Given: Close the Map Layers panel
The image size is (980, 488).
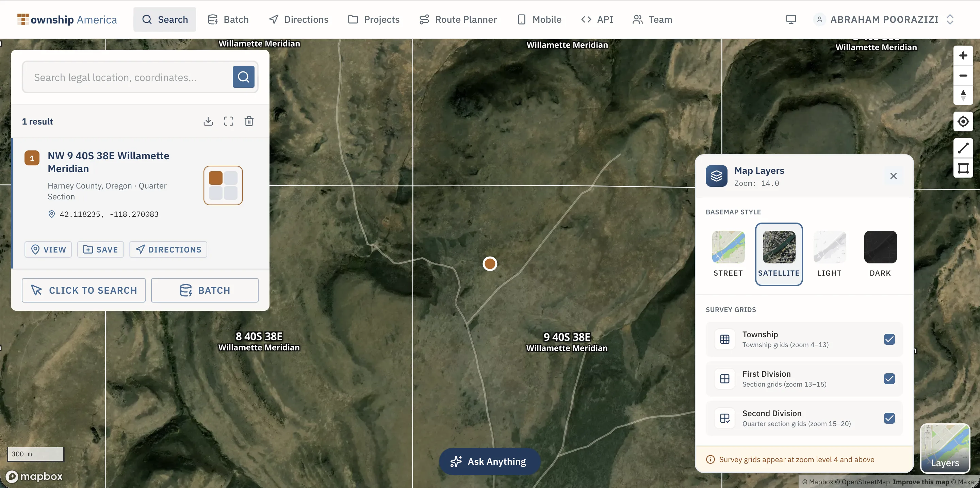Looking at the screenshot, I should [x=893, y=176].
